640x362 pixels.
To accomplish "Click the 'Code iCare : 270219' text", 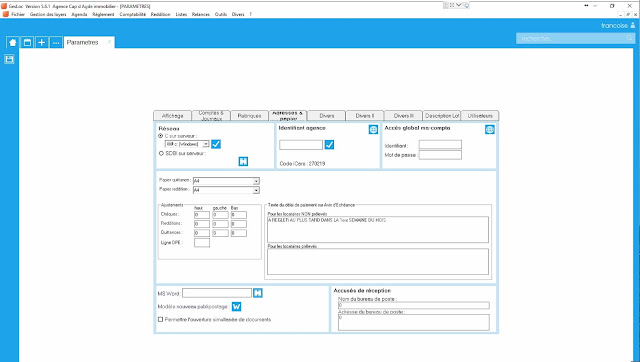I will 302,164.
